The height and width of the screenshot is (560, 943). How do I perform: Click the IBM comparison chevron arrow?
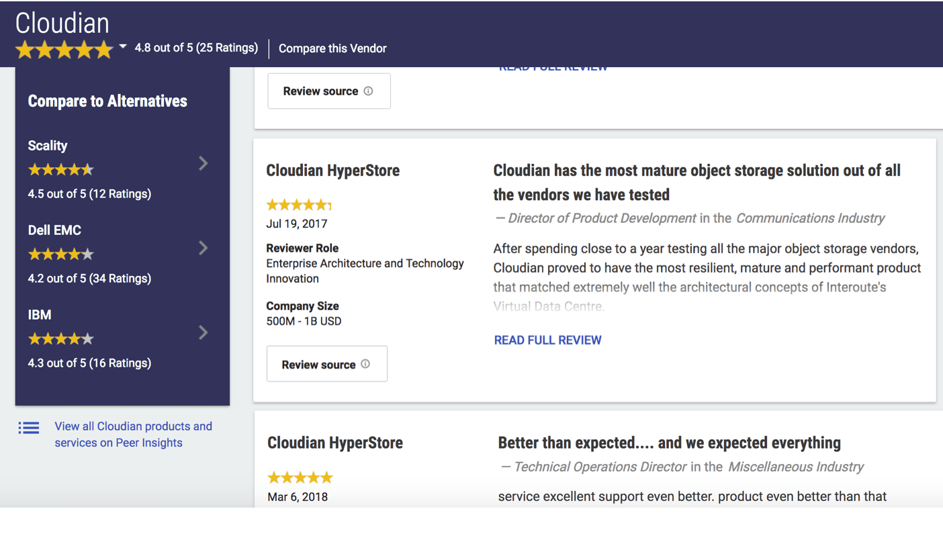click(x=204, y=332)
